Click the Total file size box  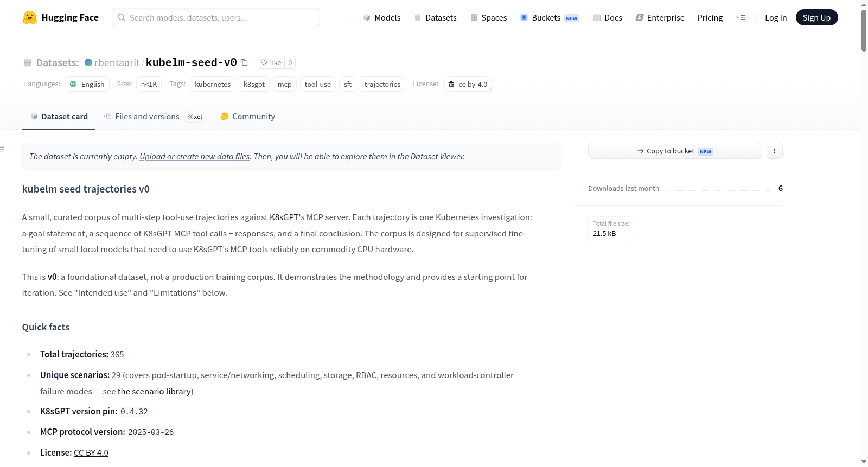[x=611, y=228]
